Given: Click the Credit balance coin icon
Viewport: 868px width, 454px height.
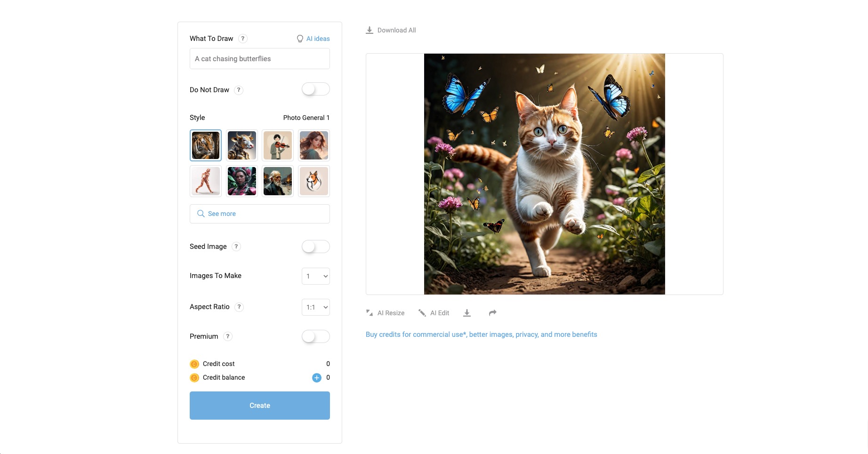Looking at the screenshot, I should click(x=194, y=378).
